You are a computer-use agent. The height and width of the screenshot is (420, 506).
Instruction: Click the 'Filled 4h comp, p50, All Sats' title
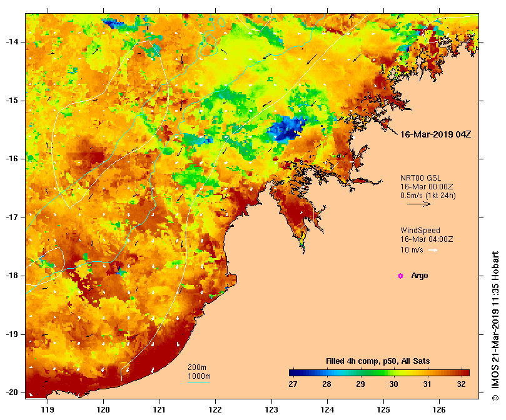click(378, 361)
